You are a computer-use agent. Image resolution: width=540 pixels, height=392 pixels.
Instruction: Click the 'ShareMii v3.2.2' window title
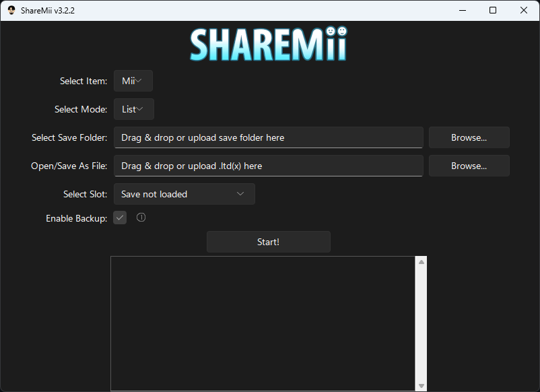48,10
